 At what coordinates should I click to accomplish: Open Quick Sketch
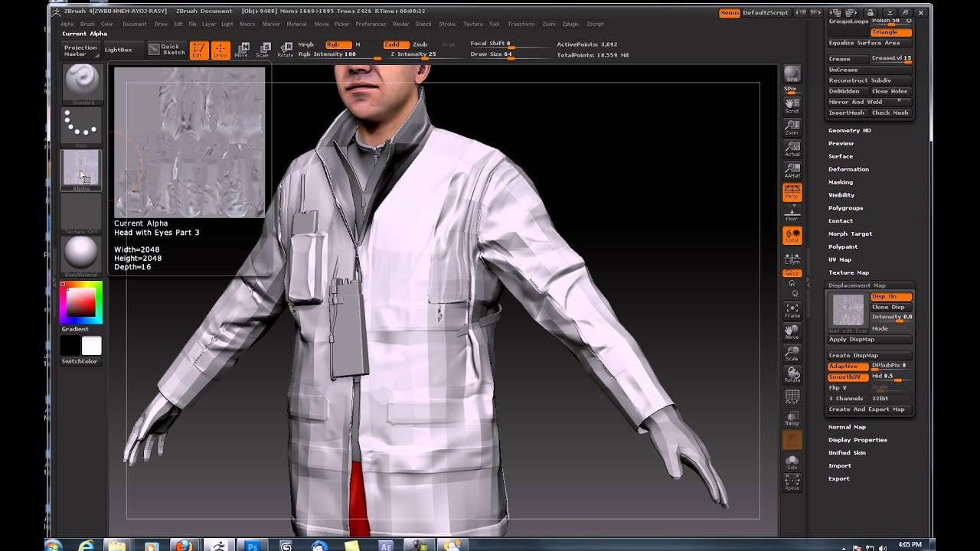point(166,50)
